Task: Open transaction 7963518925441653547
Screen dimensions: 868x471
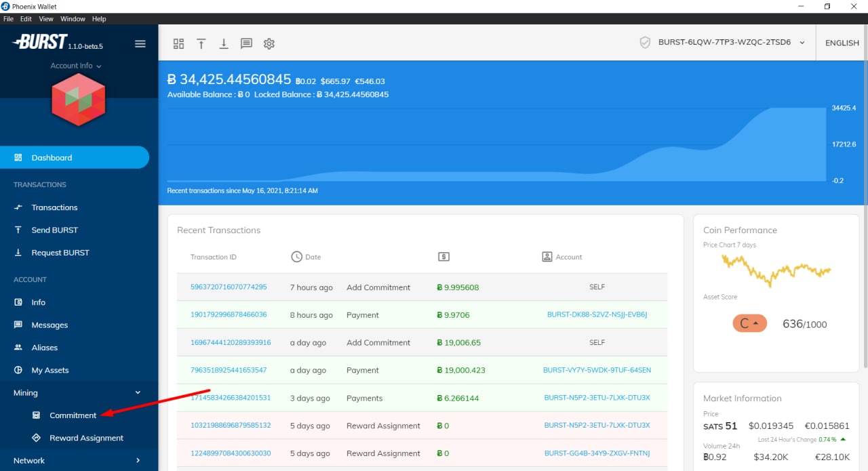Action: 229,370
